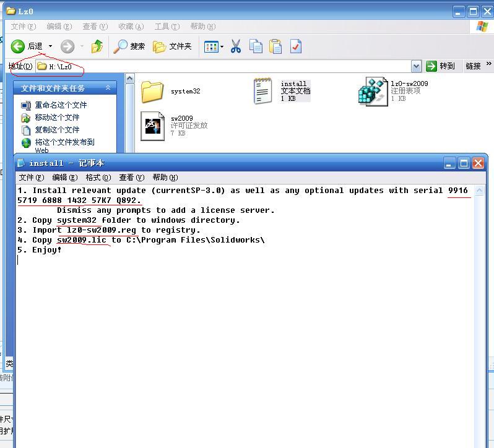Image resolution: width=494 pixels, height=448 pixels.
Task: Click the address field showing H:\Lz0
Action: 223,66
